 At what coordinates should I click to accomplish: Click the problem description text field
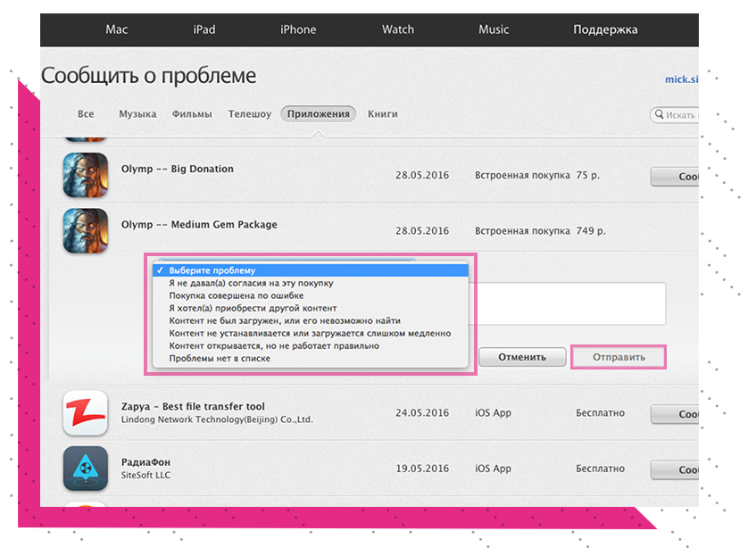[571, 303]
